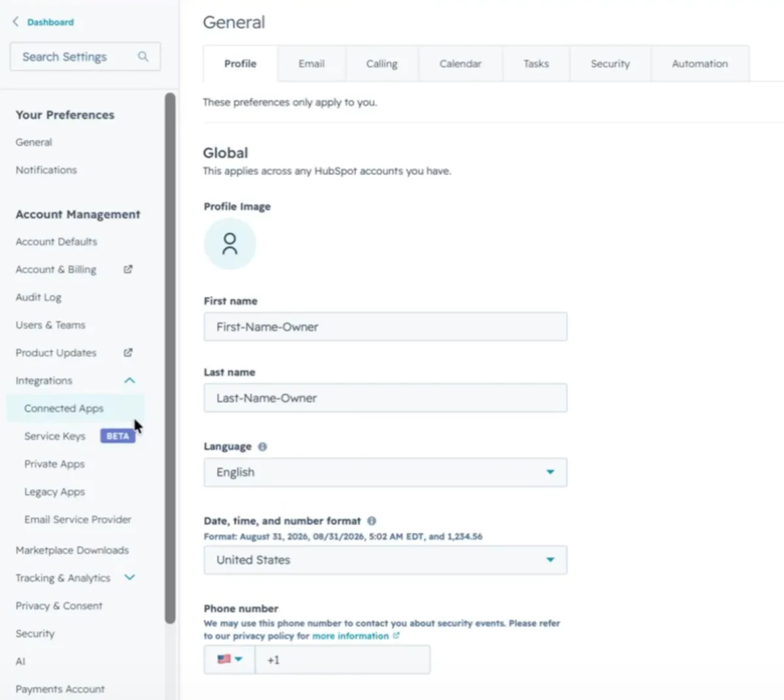Click the Last name input field
Image resolution: width=784 pixels, height=700 pixels.
coord(385,398)
